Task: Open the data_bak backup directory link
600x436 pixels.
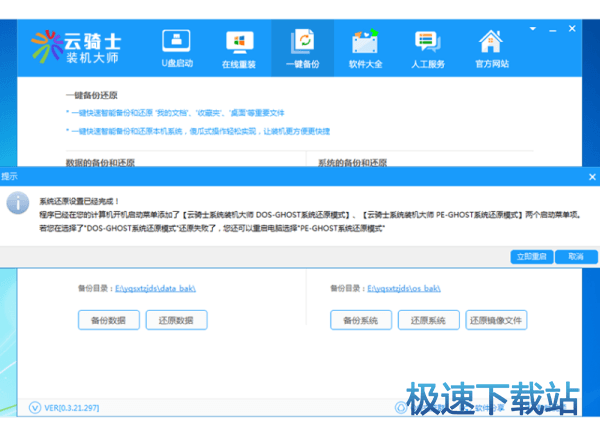Action: coord(155,288)
